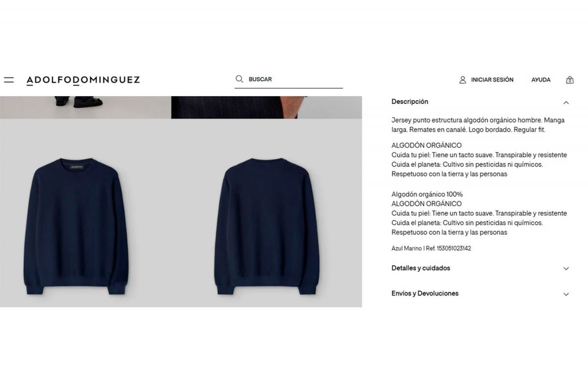
Task: Click the Algodón orgánico 100% composition line
Action: coord(427,194)
